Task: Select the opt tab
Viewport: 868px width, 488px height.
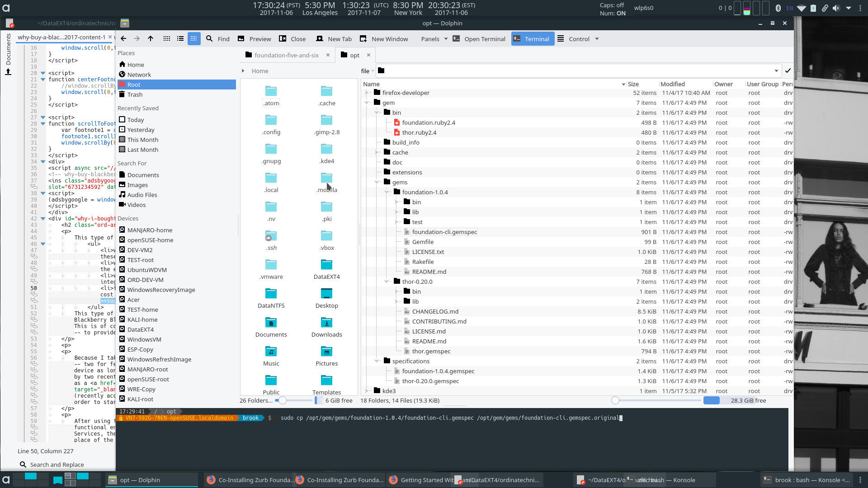Action: point(350,55)
